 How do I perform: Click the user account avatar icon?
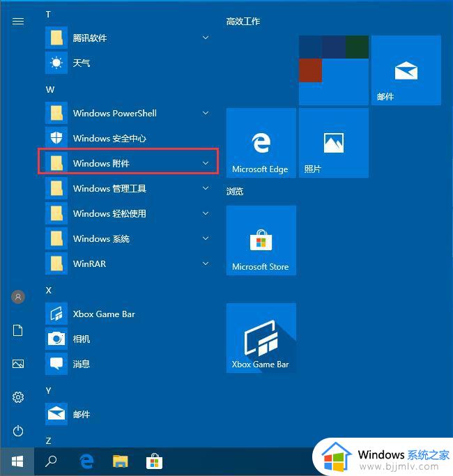[x=18, y=297]
